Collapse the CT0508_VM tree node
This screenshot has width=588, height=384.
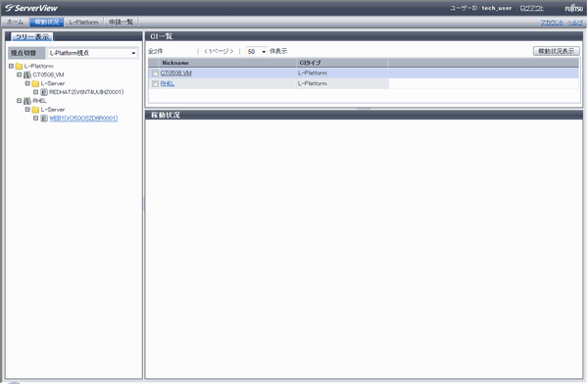pos(20,74)
